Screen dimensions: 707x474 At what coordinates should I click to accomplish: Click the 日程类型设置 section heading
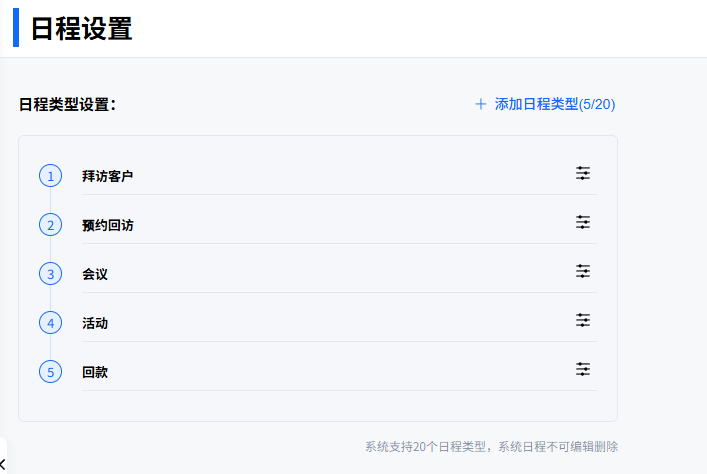[x=67, y=104]
